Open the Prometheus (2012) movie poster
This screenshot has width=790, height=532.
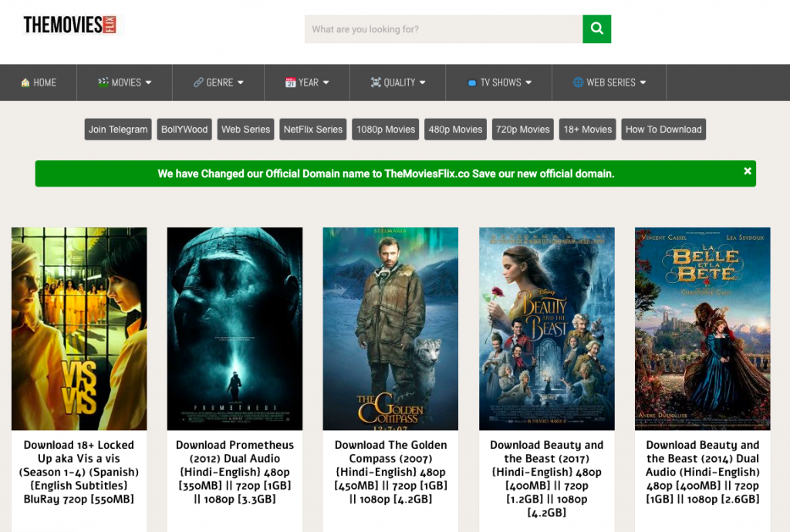coord(235,328)
